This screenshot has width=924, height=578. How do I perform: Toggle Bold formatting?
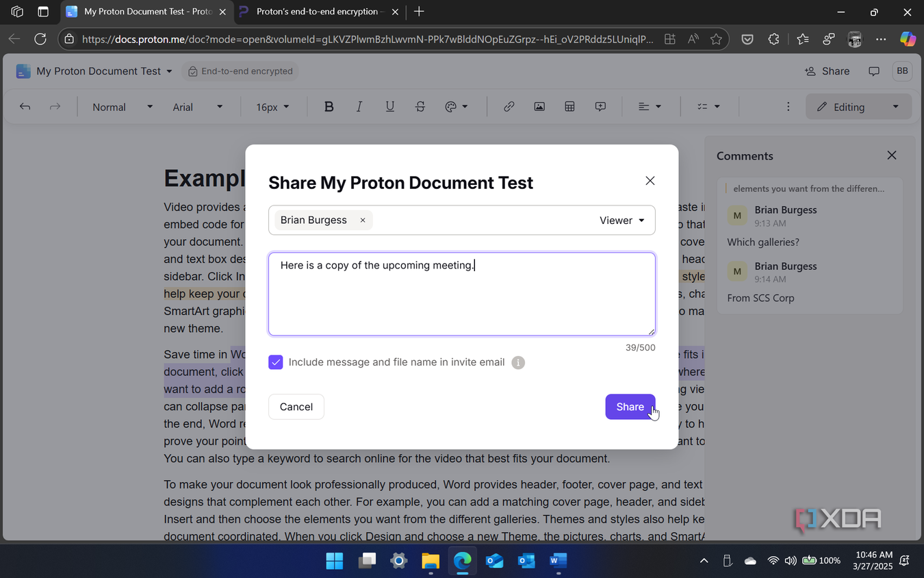[x=329, y=107]
